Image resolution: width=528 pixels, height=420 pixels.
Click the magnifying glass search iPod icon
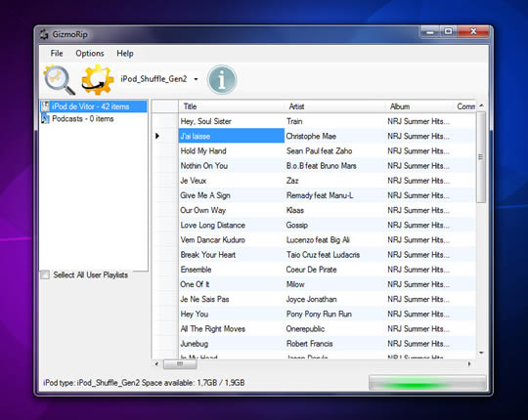coord(60,80)
